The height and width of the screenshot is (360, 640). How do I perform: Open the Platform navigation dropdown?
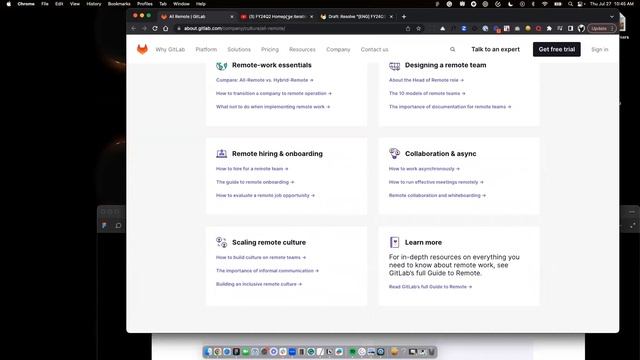click(x=206, y=49)
